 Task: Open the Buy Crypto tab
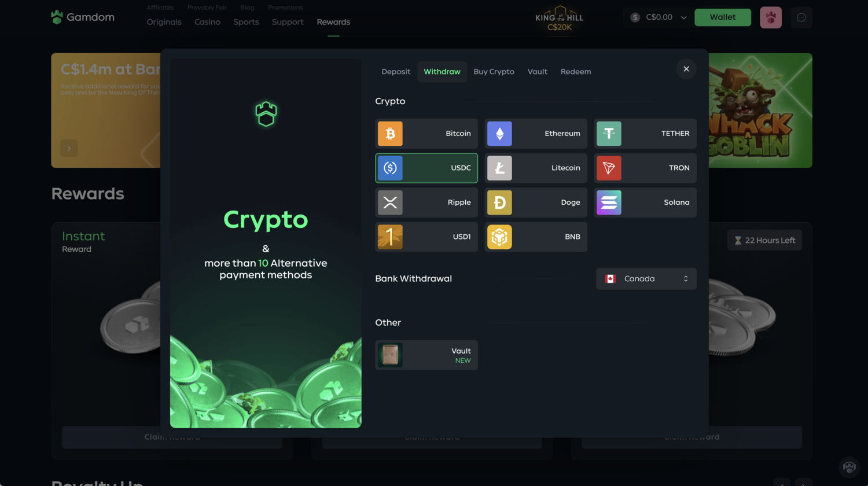[x=494, y=72]
